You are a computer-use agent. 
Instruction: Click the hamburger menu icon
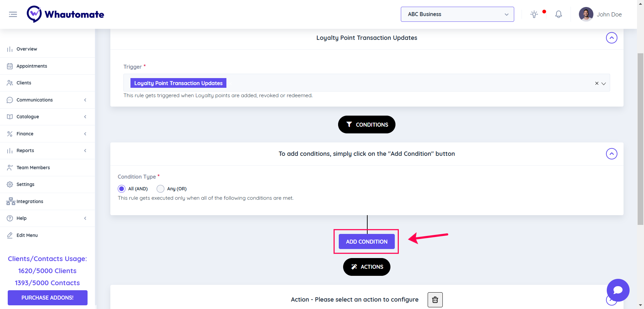(13, 14)
